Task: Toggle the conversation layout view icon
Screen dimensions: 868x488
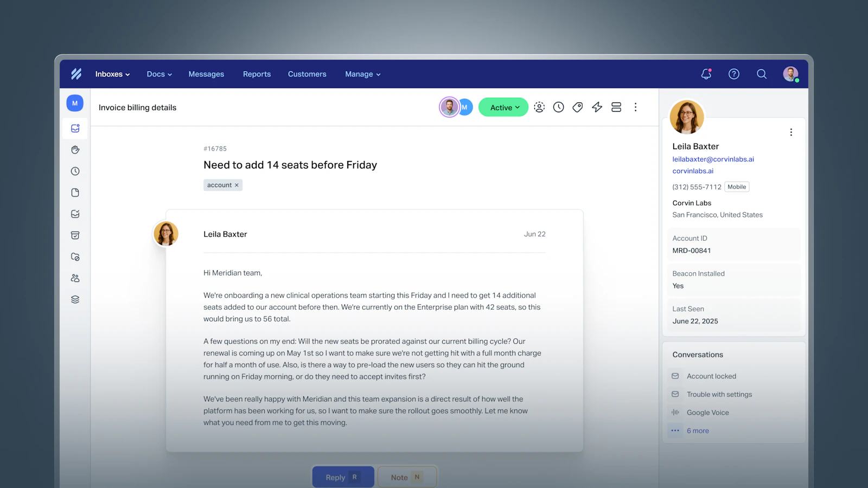Action: [616, 107]
